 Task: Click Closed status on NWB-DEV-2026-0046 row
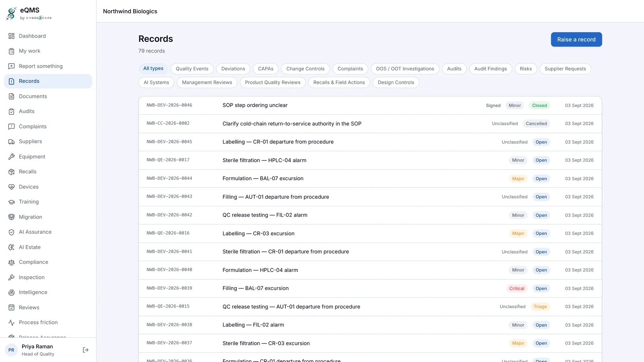pos(539,105)
